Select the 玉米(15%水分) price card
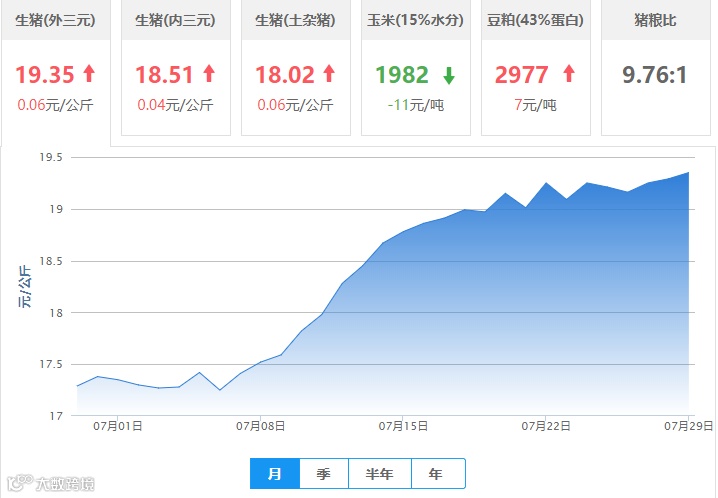Screen dimensions: 718x498 tap(416, 68)
